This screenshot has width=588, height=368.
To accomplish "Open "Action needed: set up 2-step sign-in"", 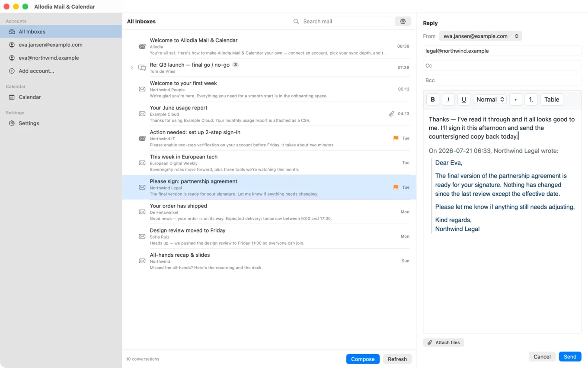I will coord(269,139).
